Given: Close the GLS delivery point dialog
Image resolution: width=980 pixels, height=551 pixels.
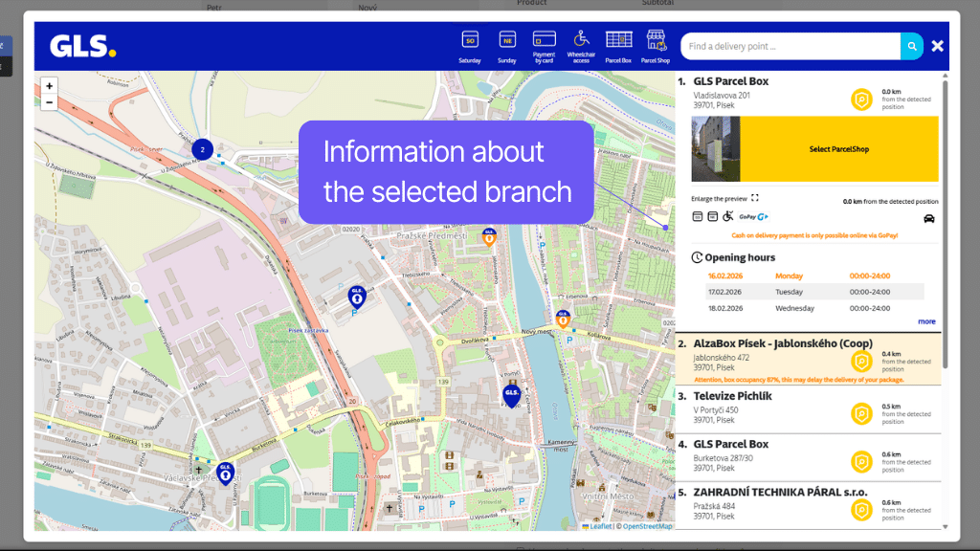Looking at the screenshot, I should (938, 46).
